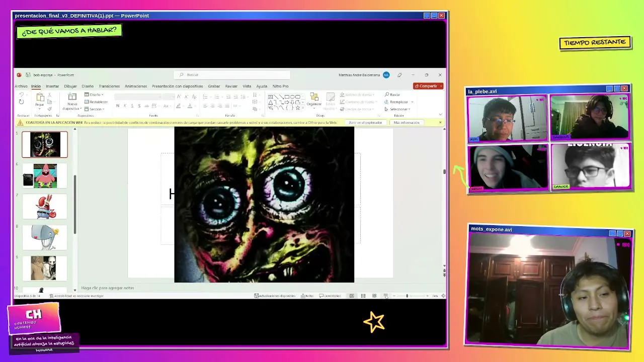The image size is (644, 362).
Task: Toggle Italic (K) formatting
Action: [125, 106]
